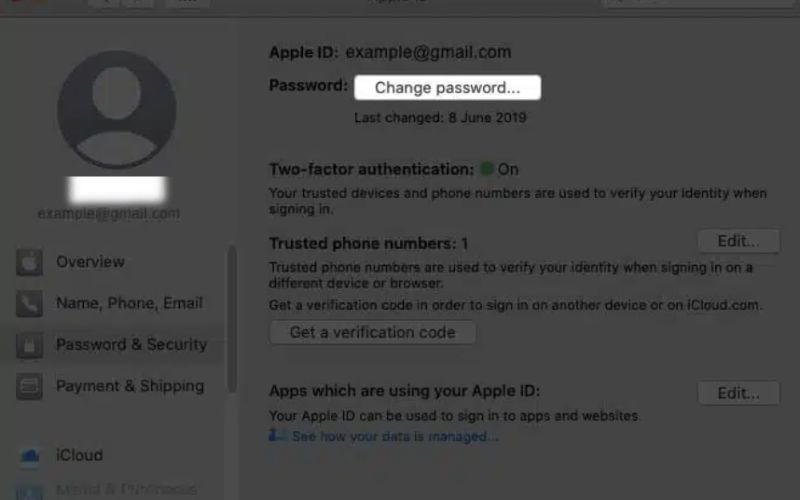Click the privacy icon beside data managed link

278,436
